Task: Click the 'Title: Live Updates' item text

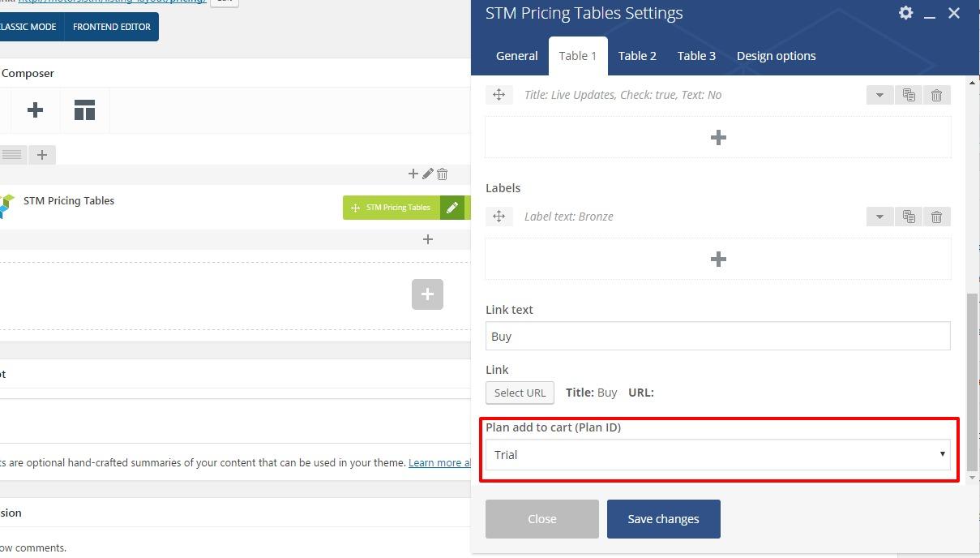Action: pos(623,95)
